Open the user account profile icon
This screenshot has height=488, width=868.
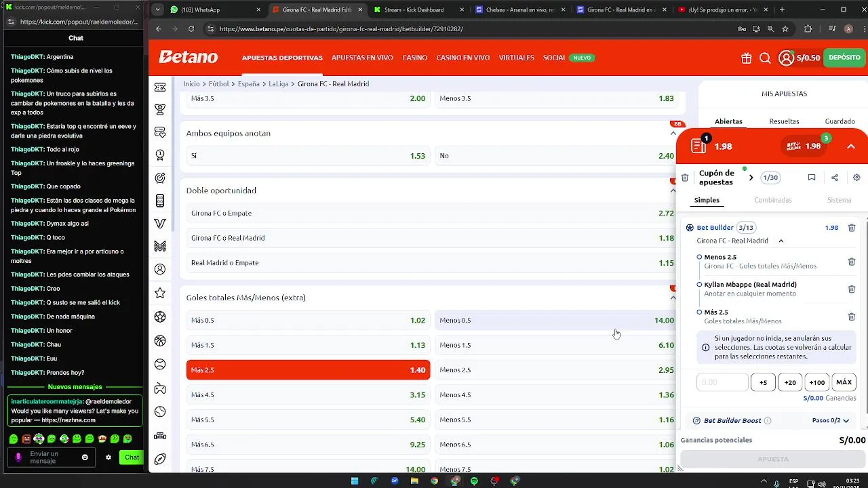(x=786, y=58)
